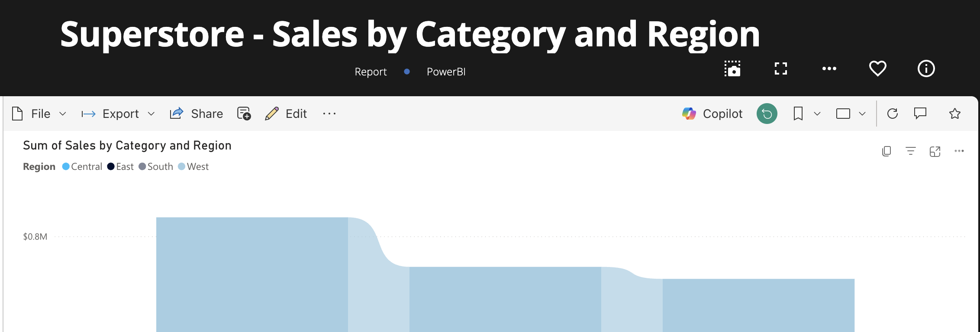Refresh the report visuals

892,114
